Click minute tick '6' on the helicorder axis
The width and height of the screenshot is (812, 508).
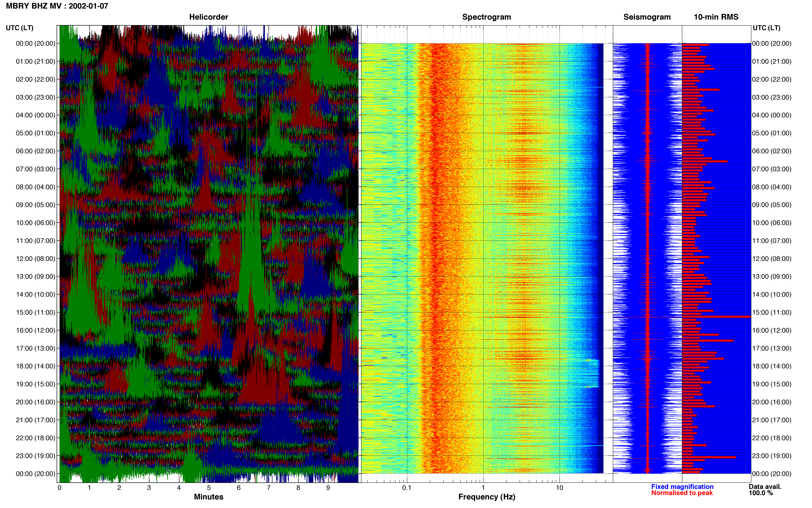[239, 487]
